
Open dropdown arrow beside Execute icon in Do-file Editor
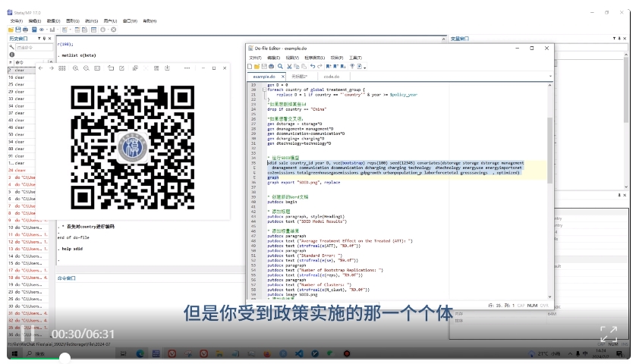(365, 67)
